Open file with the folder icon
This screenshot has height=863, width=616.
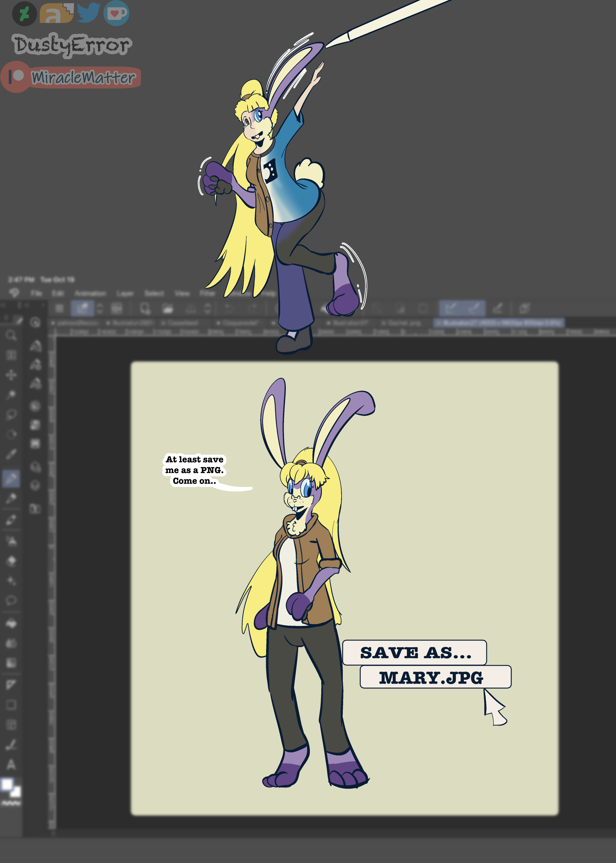coord(168,308)
